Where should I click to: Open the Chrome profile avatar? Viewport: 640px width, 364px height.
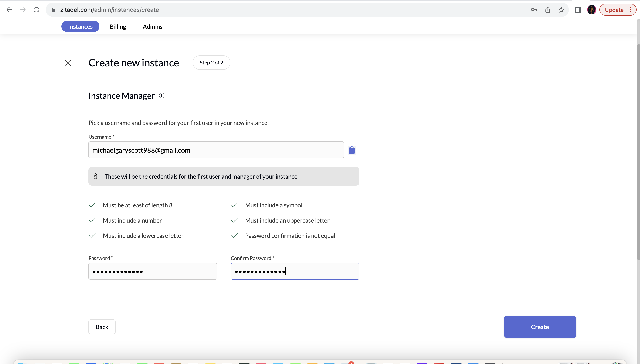point(592,10)
